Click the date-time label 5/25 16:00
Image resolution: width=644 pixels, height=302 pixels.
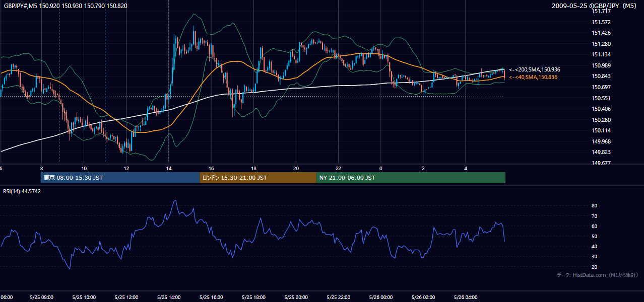tap(211, 297)
